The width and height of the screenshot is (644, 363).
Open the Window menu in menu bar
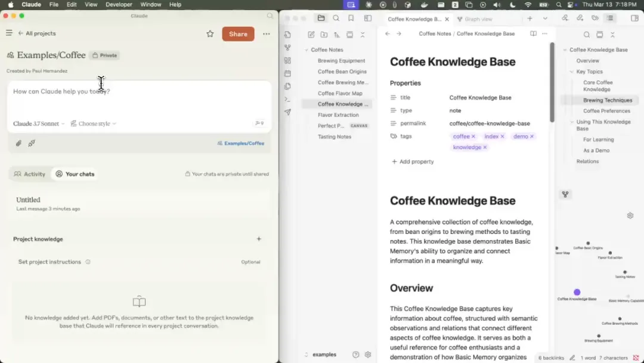click(x=151, y=5)
